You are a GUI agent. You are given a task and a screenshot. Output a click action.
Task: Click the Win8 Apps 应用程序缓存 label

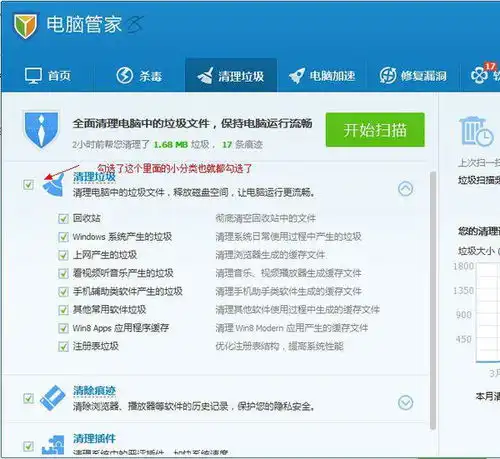pyautogui.click(x=121, y=328)
